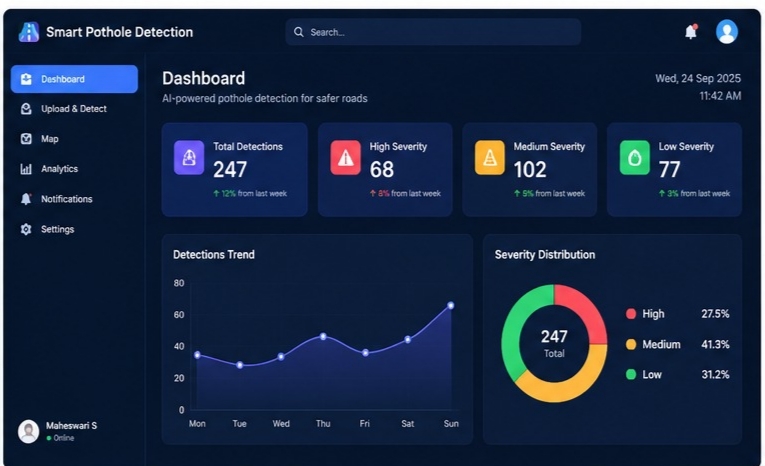
Task: Open the user profile avatar in header
Action: (726, 32)
